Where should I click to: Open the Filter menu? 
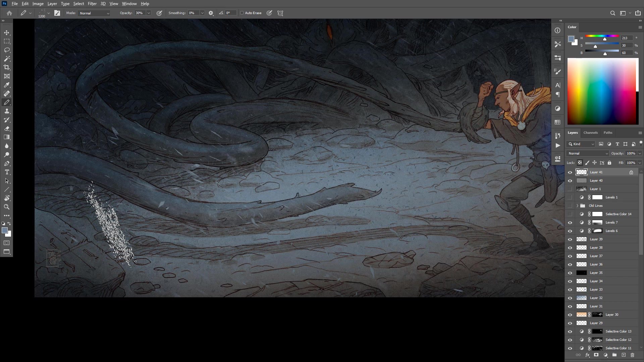coord(92,4)
